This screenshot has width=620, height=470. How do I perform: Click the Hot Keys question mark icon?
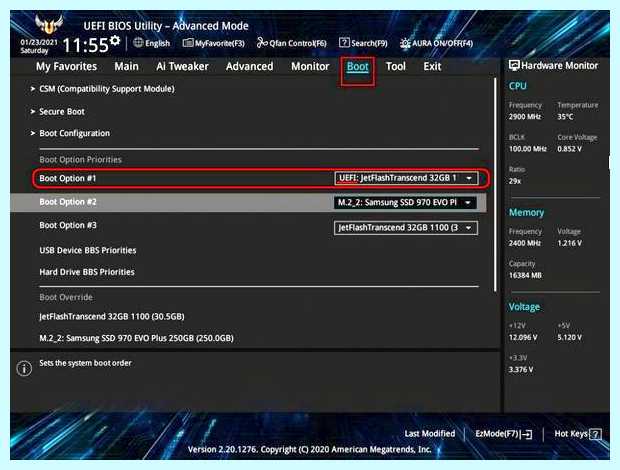[x=595, y=434]
